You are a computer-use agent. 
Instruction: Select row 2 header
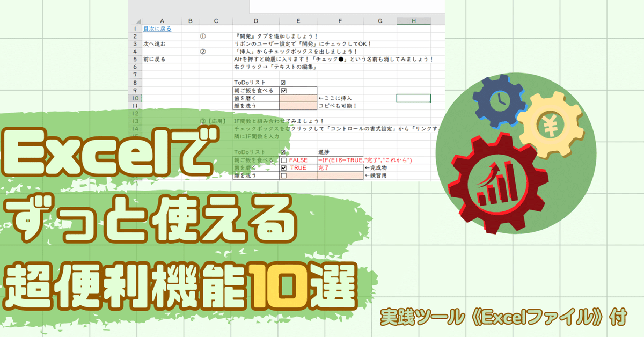coord(135,36)
